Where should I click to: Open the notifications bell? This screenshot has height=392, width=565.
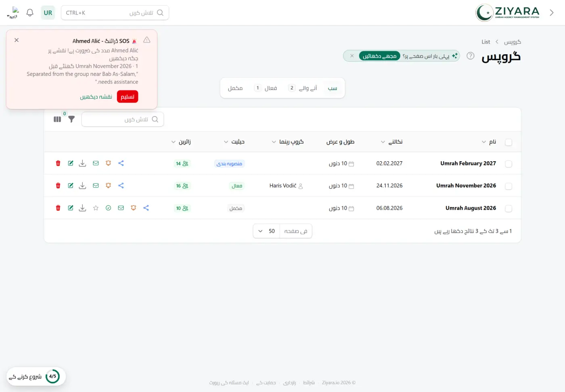click(30, 13)
